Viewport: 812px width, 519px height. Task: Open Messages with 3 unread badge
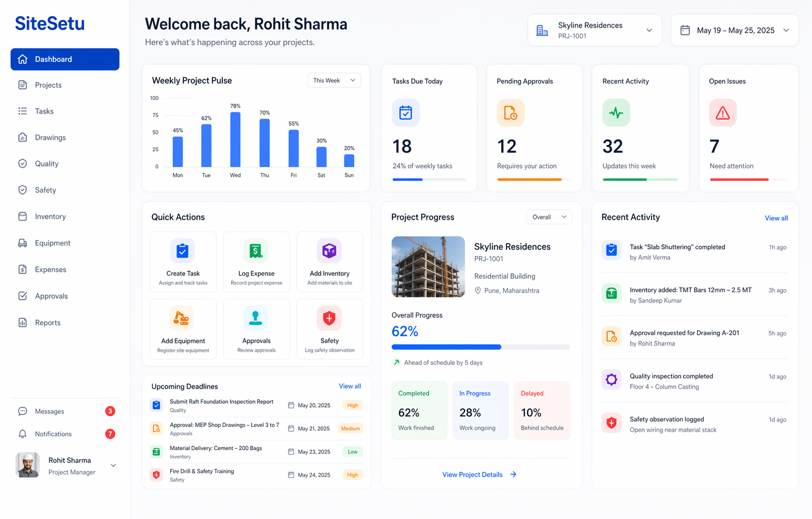[50, 411]
